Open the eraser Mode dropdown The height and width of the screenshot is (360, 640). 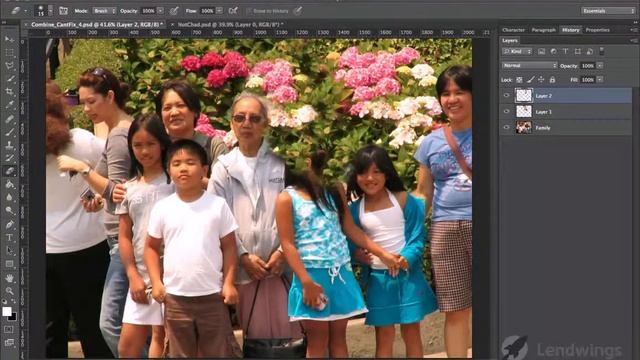pyautogui.click(x=104, y=11)
